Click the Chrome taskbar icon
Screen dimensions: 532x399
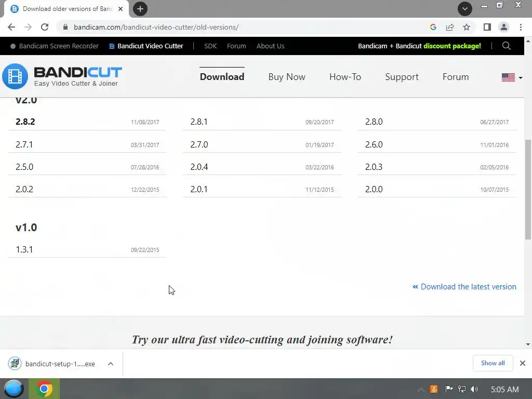(x=44, y=389)
